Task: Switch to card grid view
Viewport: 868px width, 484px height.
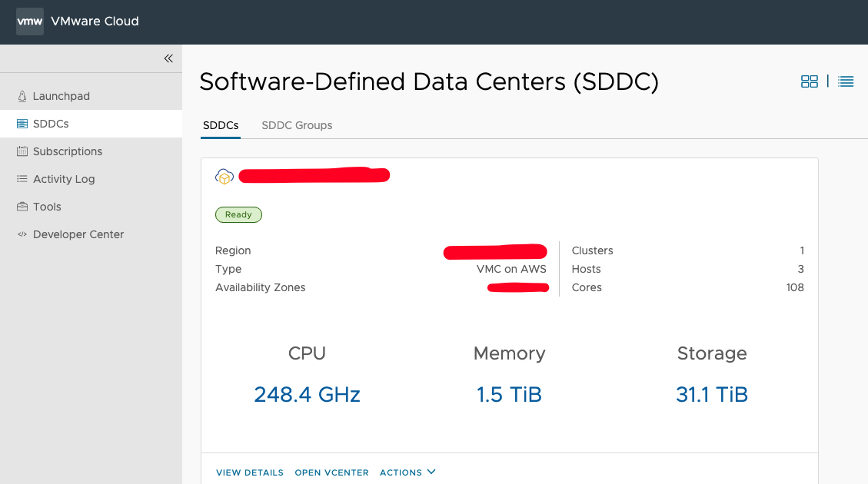Action: (810, 81)
